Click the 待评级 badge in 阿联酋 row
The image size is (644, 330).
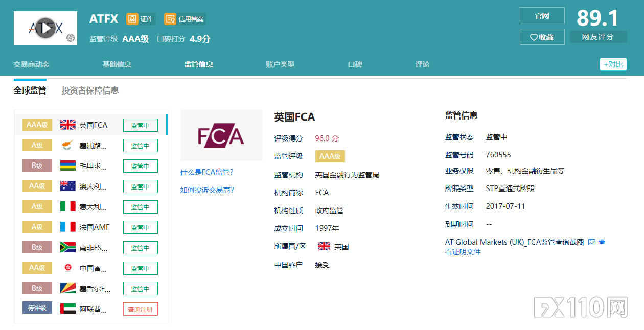tap(37, 309)
